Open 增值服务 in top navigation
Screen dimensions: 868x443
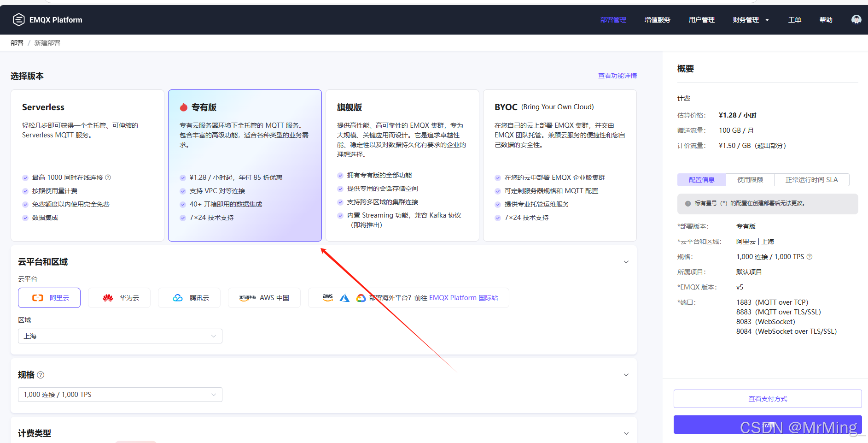pos(658,20)
